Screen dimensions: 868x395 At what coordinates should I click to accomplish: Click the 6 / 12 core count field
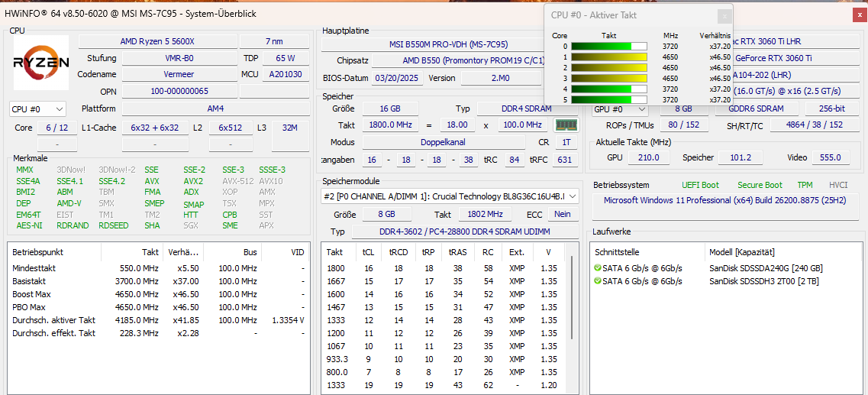pos(57,128)
